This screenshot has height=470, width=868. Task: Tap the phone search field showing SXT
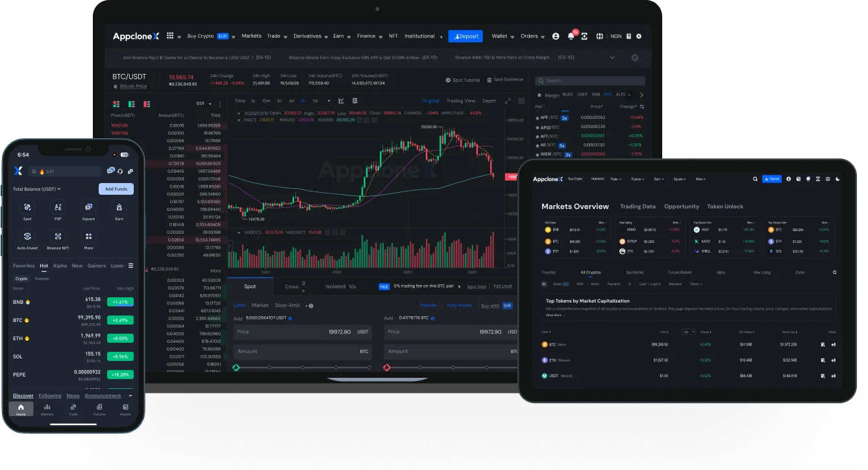(65, 171)
